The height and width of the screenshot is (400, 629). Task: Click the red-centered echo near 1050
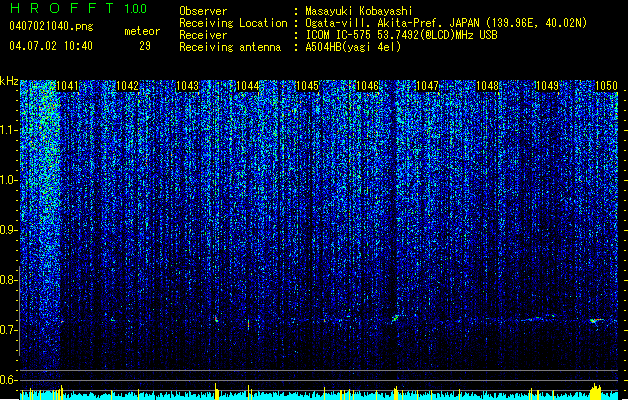596,321
